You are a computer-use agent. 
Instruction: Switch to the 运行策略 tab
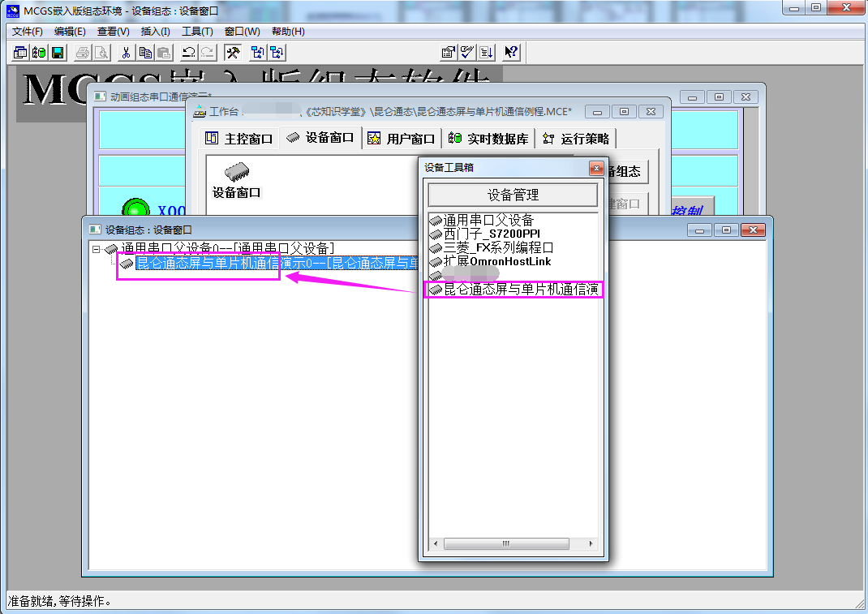tap(576, 139)
